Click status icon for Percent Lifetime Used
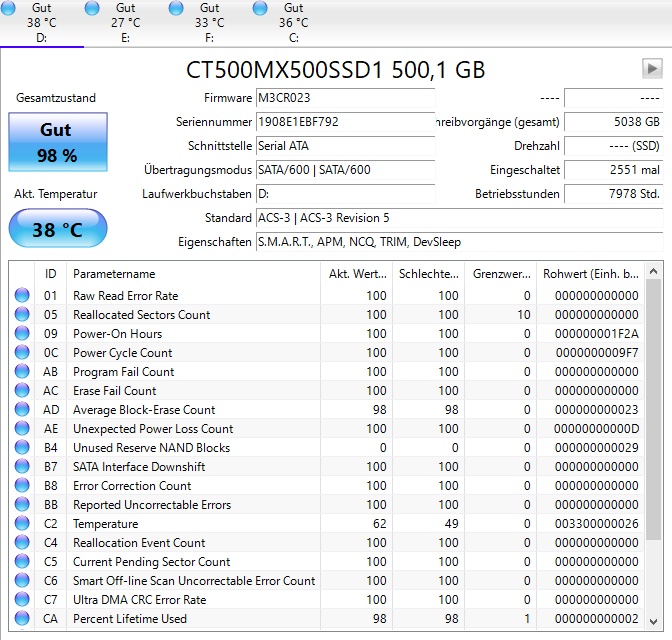This screenshot has width=672, height=640. (x=22, y=619)
